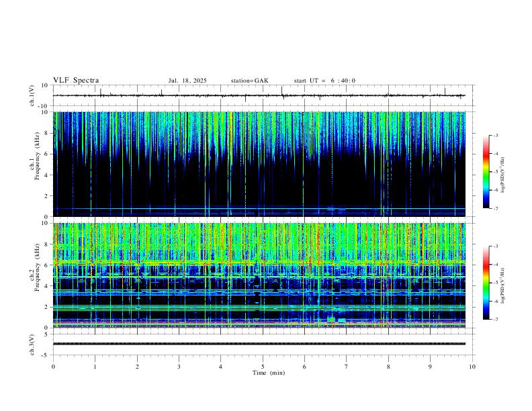
Task: Click the ch.1 log(PSD) colorbar label
Action: click(x=503, y=175)
